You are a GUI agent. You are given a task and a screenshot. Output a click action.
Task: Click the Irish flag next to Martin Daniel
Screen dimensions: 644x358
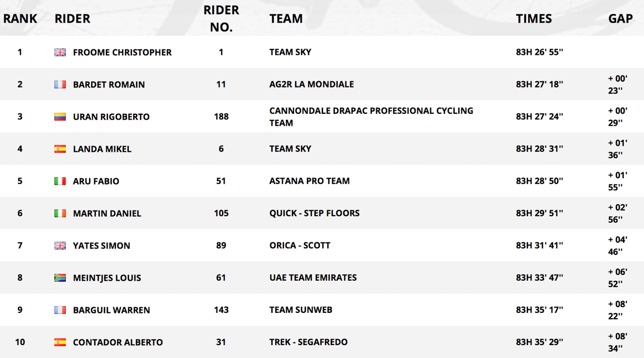[x=60, y=213]
